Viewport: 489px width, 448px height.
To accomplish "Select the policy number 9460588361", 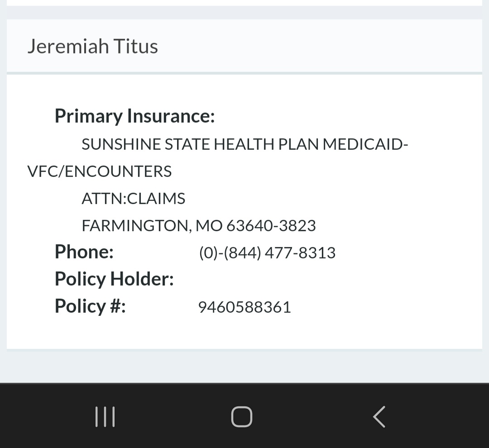I will (244, 307).
